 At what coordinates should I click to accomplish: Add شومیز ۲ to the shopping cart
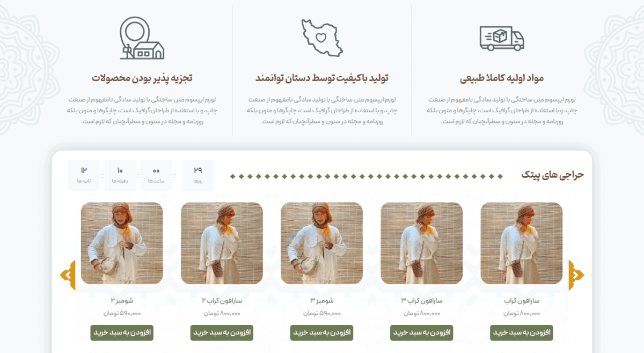click(122, 333)
